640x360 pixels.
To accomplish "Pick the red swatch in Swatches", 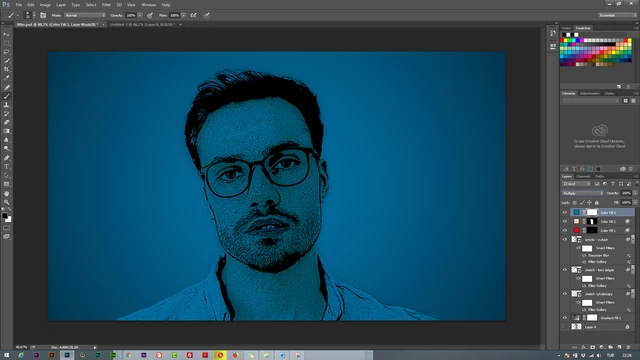I will [562, 40].
